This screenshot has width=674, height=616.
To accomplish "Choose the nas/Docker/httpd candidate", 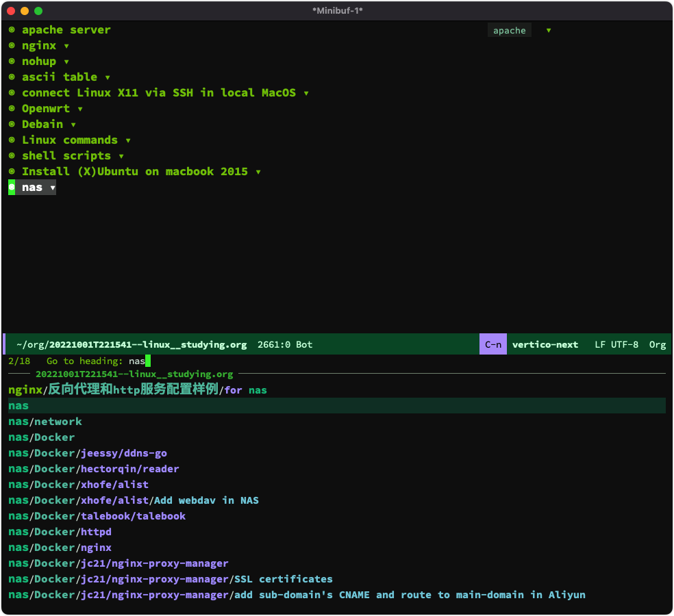I will pyautogui.click(x=60, y=532).
